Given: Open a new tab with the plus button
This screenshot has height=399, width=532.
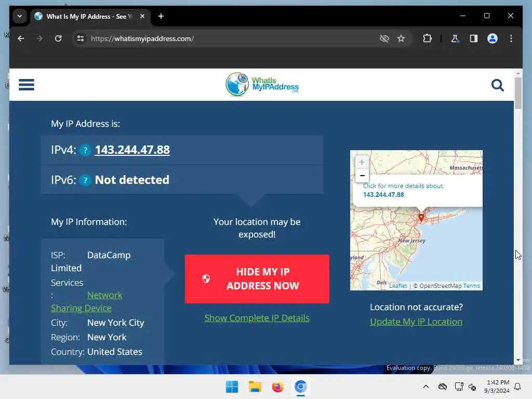Looking at the screenshot, I should pyautogui.click(x=161, y=16).
